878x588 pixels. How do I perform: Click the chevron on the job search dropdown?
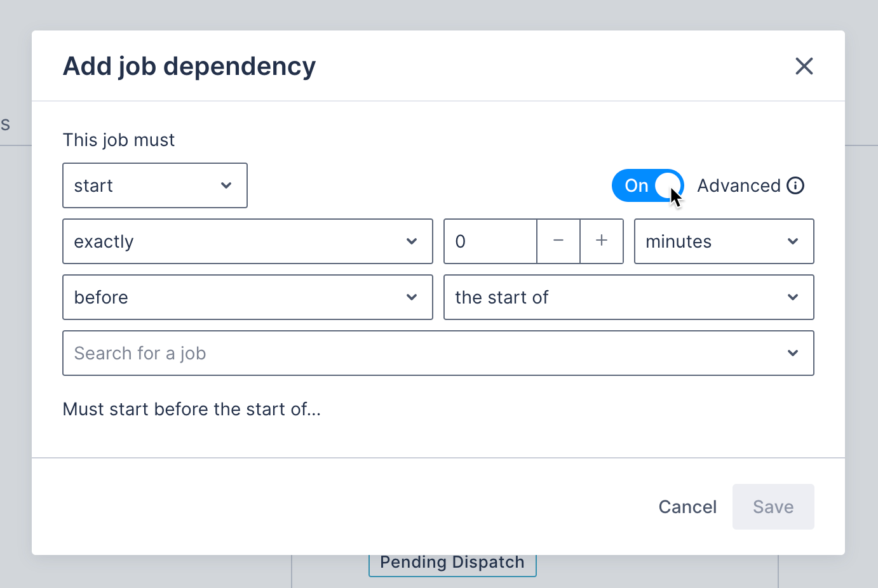(792, 353)
